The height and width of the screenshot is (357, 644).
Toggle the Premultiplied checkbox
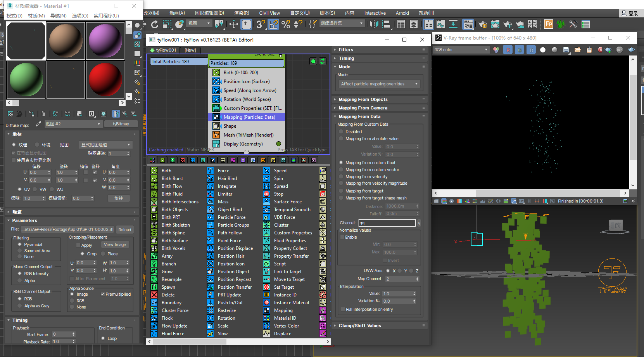[103, 294]
